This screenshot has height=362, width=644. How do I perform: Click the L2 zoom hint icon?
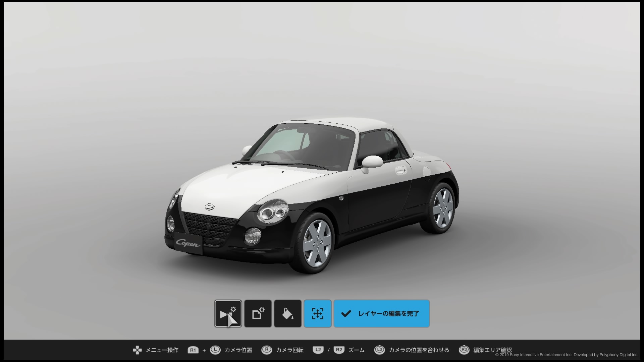318,350
